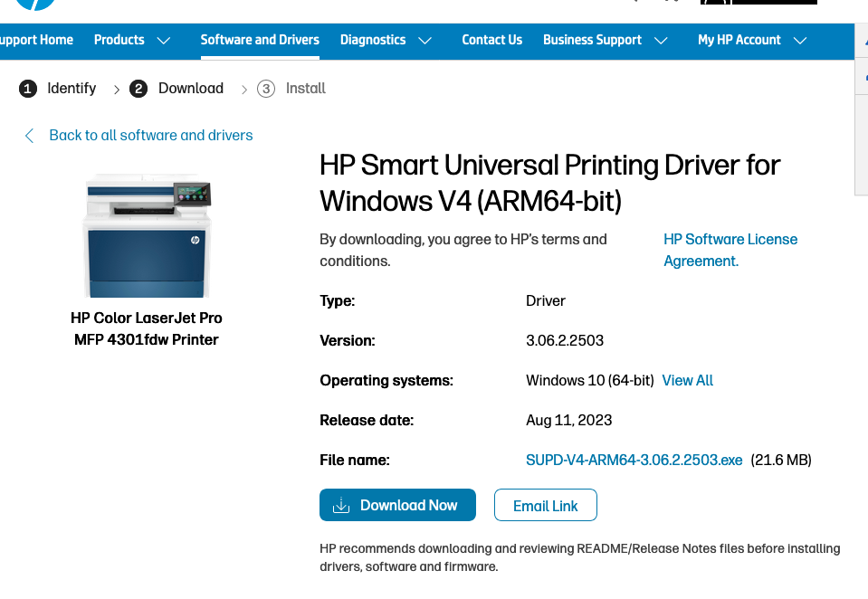
Task: Click the Email Link button
Action: (545, 505)
